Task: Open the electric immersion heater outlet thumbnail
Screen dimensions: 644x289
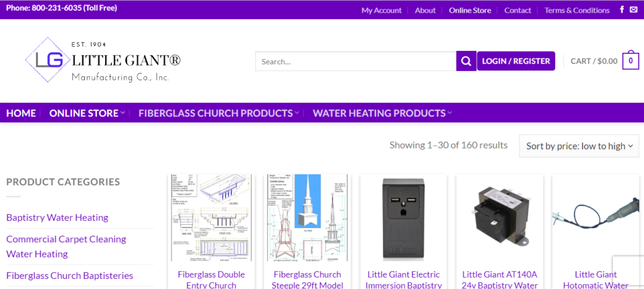Action: 403,218
